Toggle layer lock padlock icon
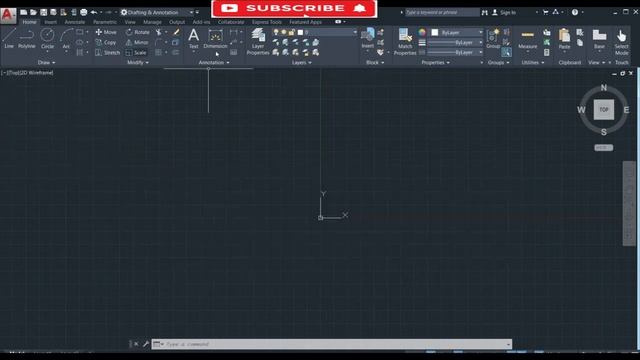This screenshot has height=360, width=640. click(x=291, y=32)
